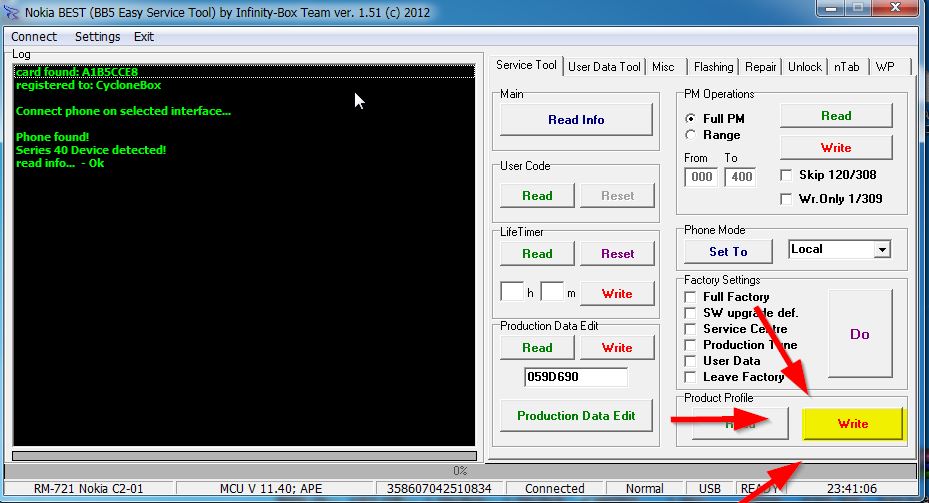Open the Flashing tab

713,67
